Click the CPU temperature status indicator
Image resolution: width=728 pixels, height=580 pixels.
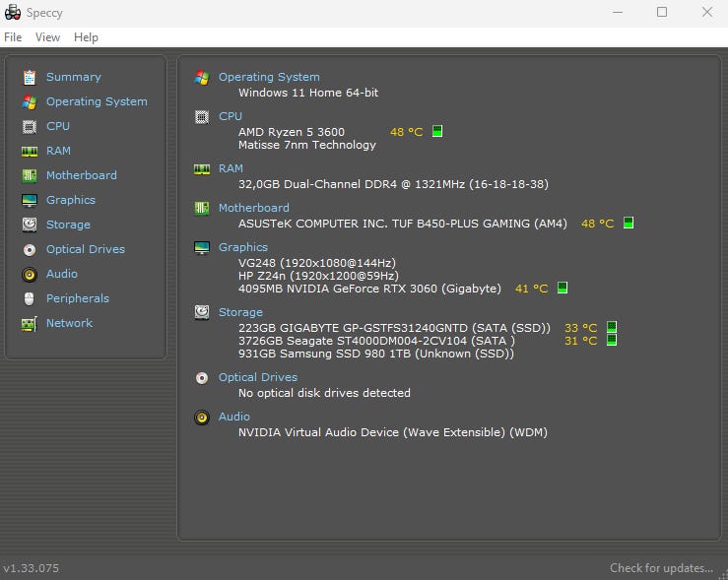(437, 131)
